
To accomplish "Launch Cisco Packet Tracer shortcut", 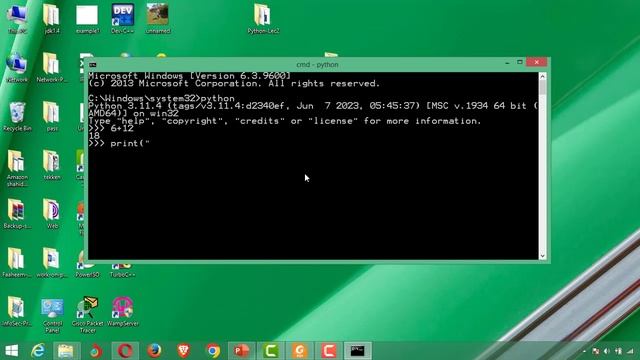I will tap(87, 315).
